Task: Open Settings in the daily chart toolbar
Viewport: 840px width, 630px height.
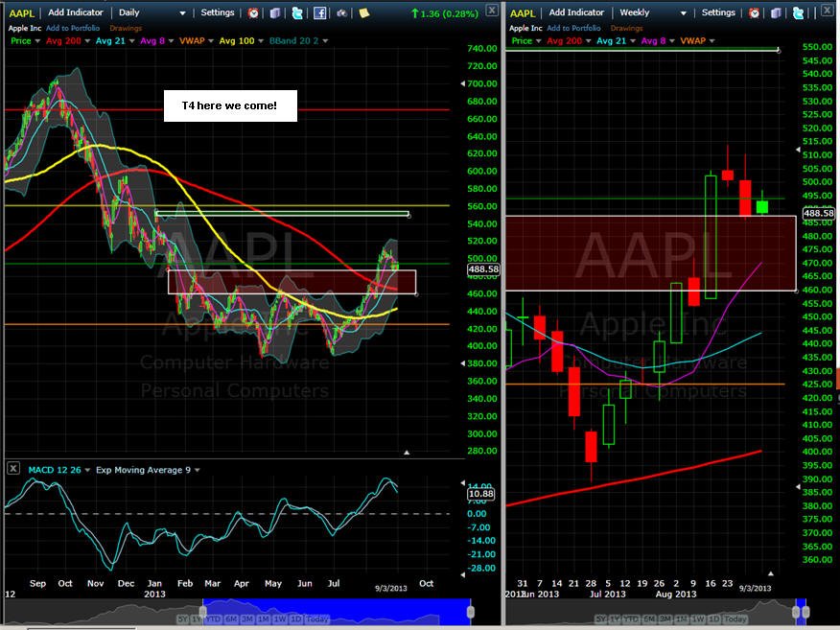Action: (x=218, y=12)
